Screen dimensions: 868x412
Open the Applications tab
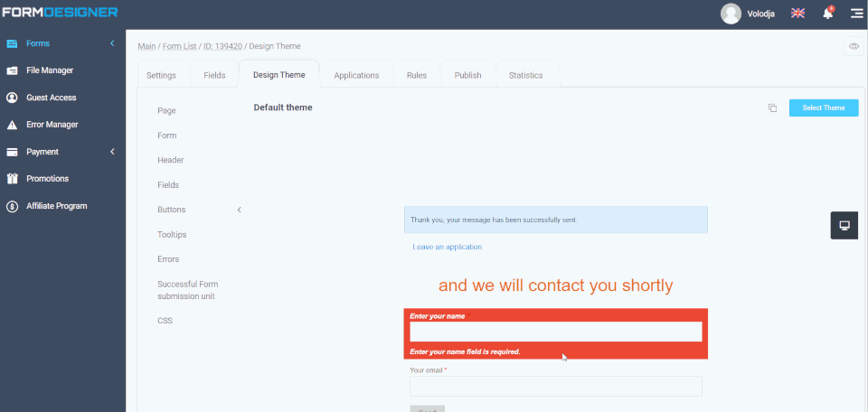coord(356,75)
